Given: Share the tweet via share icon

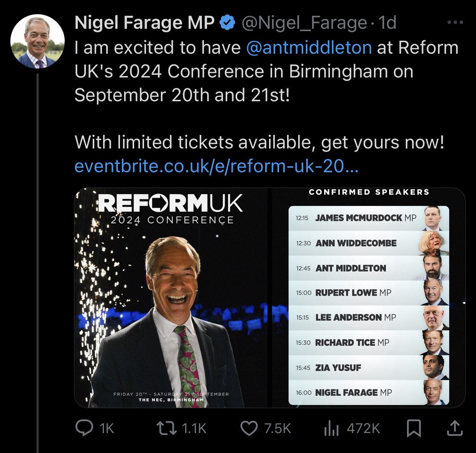Looking at the screenshot, I should tap(455, 428).
